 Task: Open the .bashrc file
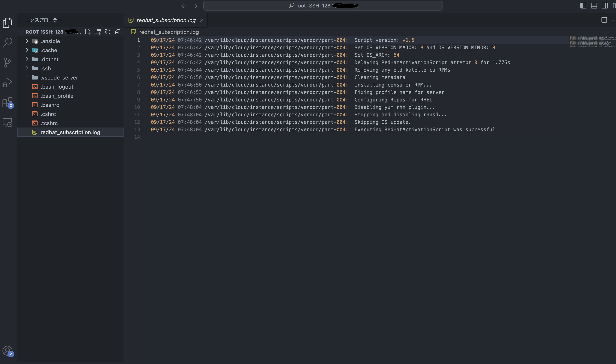(50, 105)
